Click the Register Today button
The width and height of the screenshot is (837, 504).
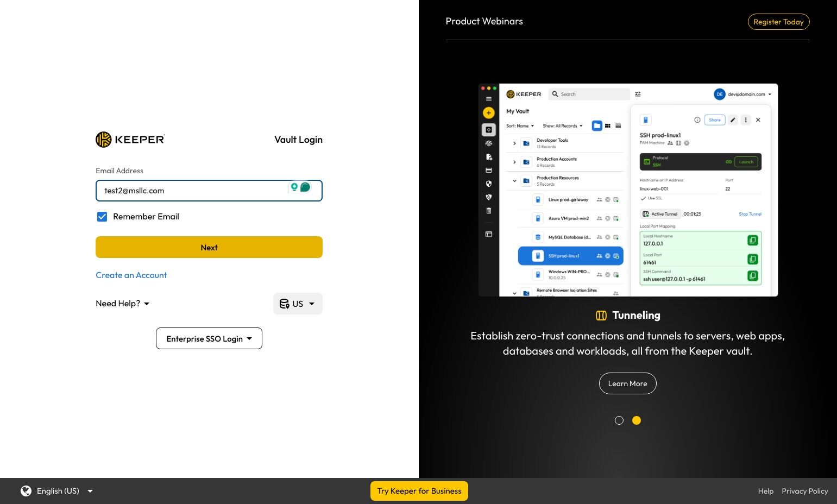[x=778, y=22]
